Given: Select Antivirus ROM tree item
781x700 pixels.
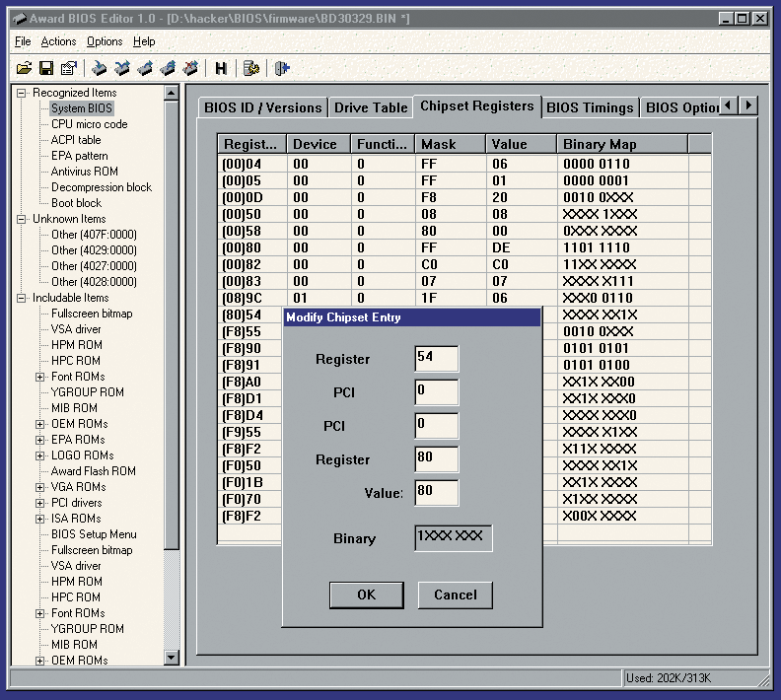Looking at the screenshot, I should (x=84, y=172).
